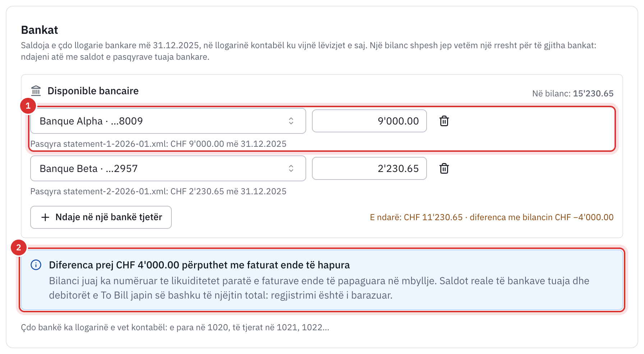
Task: Click the bank building icon beside Disponible bancaire
Action: click(36, 91)
